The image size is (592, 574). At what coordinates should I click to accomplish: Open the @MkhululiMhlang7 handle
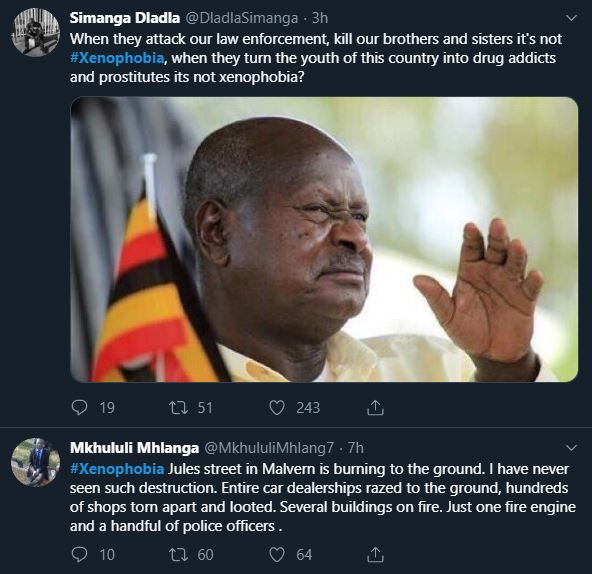click(269, 448)
